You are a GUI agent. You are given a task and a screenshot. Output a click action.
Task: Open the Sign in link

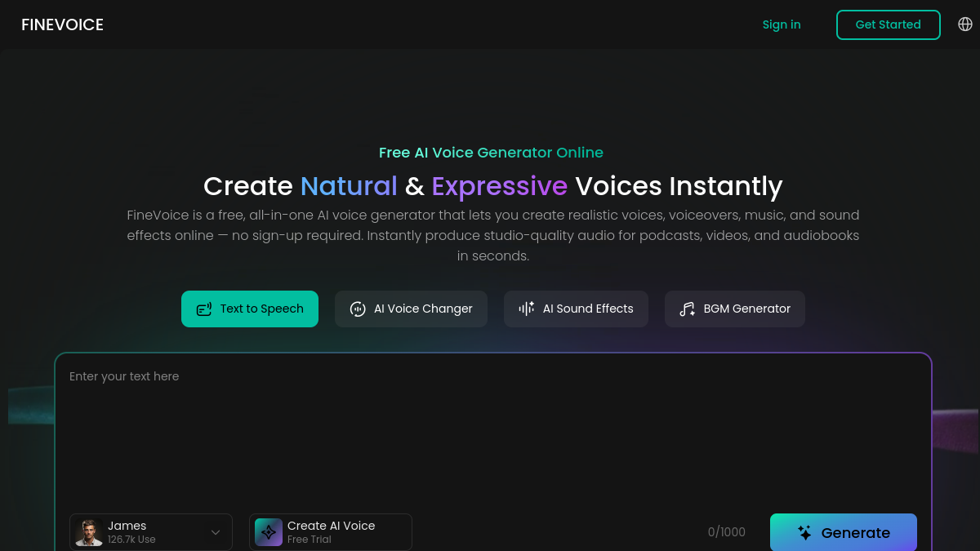782,24
